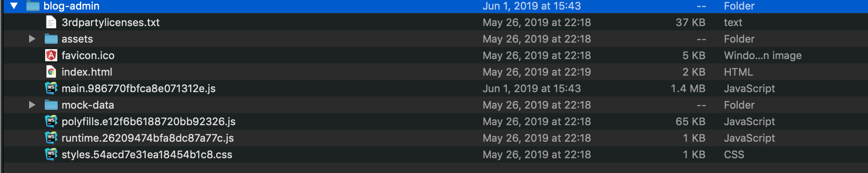Select the 3rdpartylicenses.txt file name
The height and width of the screenshot is (173, 868).
(111, 23)
